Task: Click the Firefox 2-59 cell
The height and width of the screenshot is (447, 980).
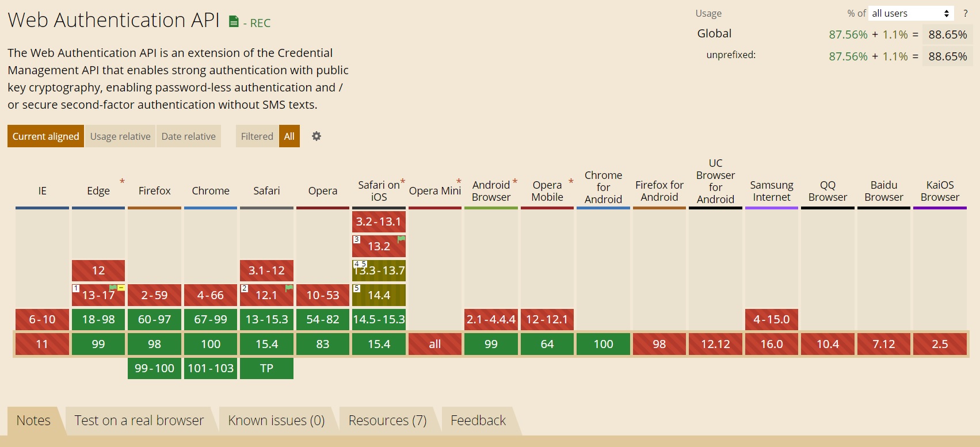Action: [x=154, y=295]
